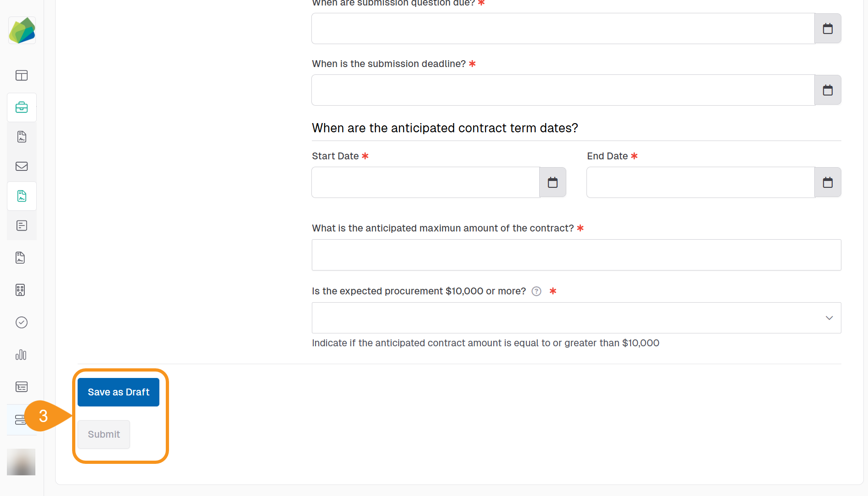Click the green logo at top of sidebar
The image size is (868, 496).
[22, 30]
